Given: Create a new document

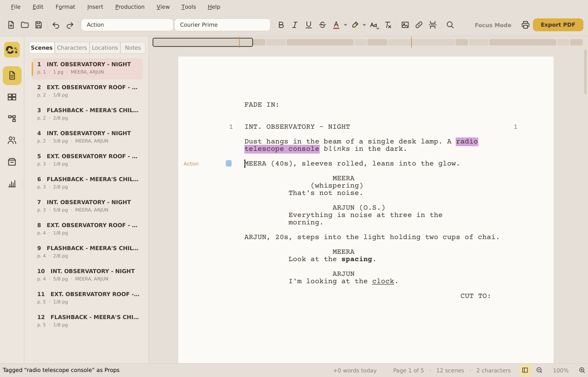Looking at the screenshot, I should [11, 25].
